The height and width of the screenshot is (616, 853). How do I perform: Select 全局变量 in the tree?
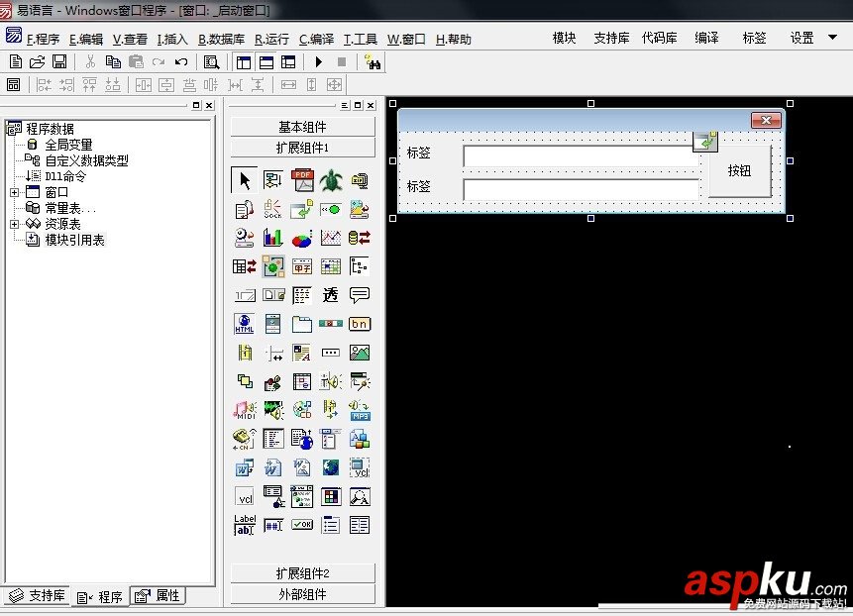[68, 145]
